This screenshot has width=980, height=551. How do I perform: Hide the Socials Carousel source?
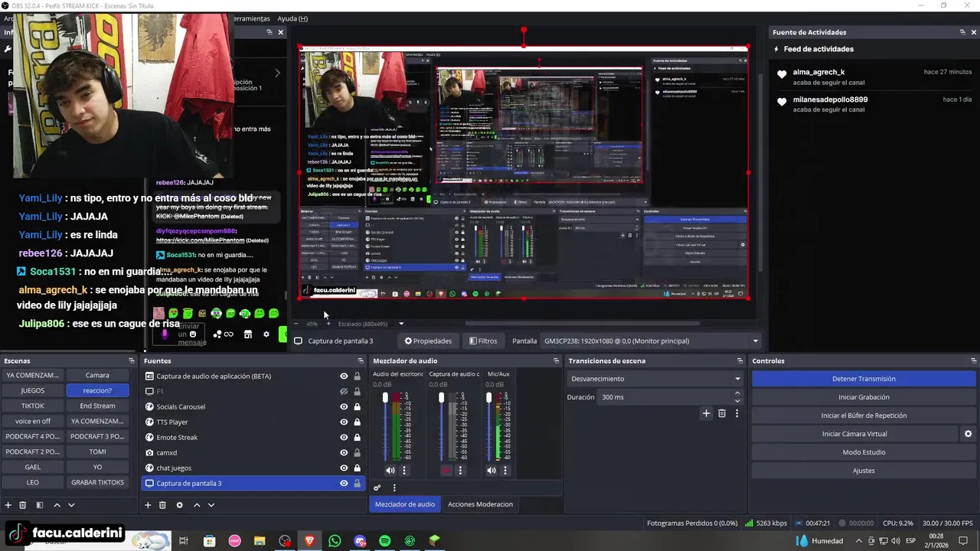[x=344, y=406]
